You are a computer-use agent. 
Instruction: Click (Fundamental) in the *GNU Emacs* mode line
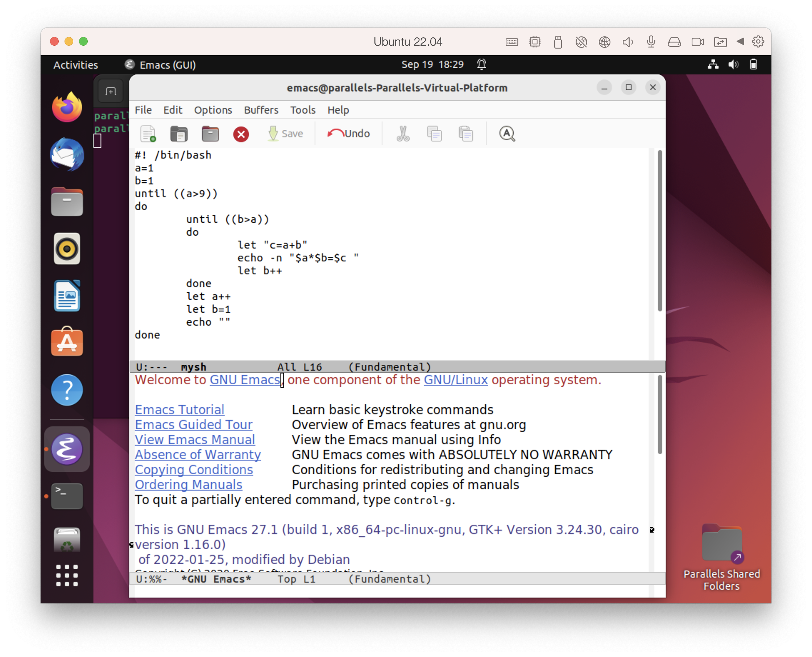[x=389, y=579]
